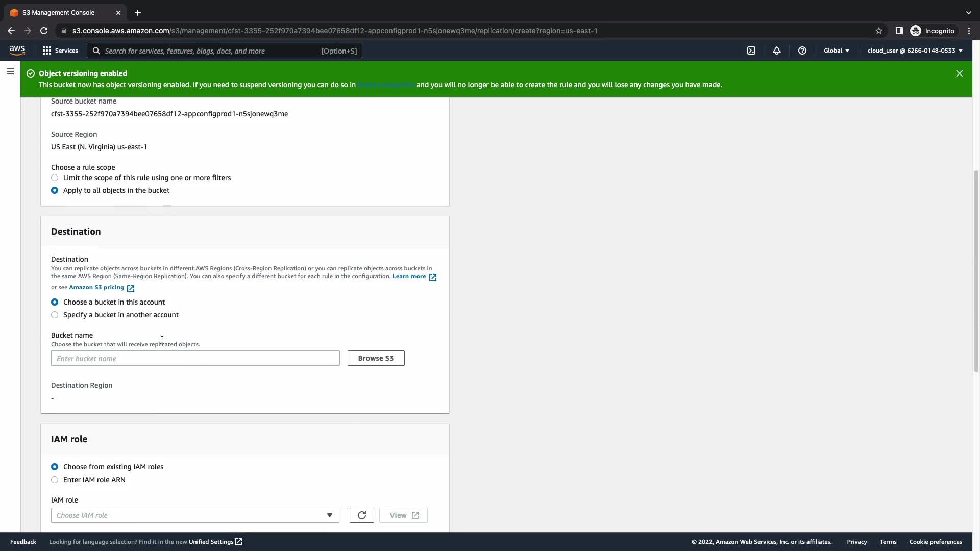980x551 pixels.
Task: Click the Enter bucket name field
Action: coord(195,358)
